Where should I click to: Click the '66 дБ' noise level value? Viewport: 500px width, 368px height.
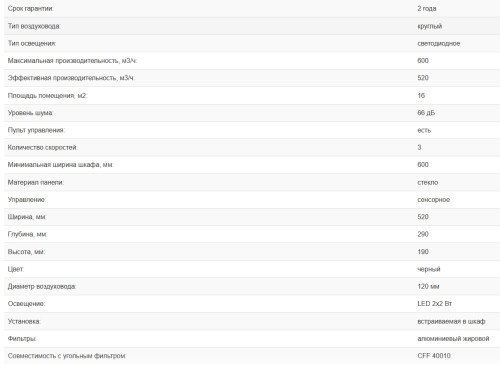[x=426, y=113]
